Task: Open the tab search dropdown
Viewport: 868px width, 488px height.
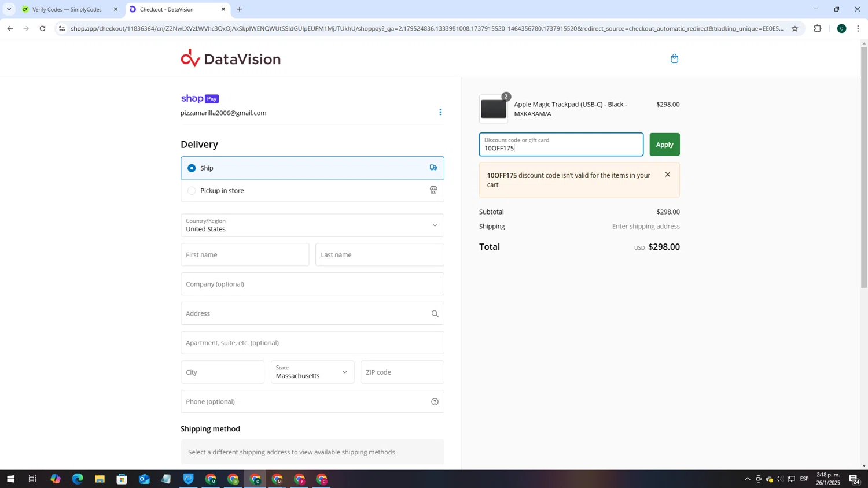Action: coord(9,9)
